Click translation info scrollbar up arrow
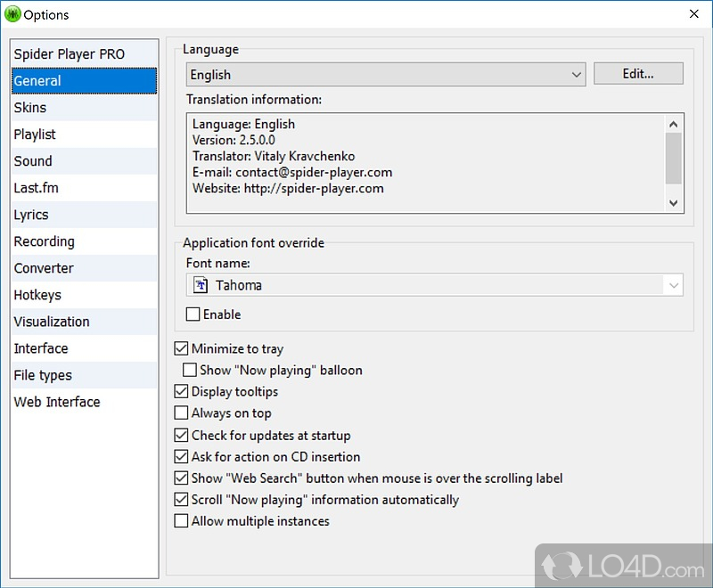713x588 pixels. [x=674, y=124]
